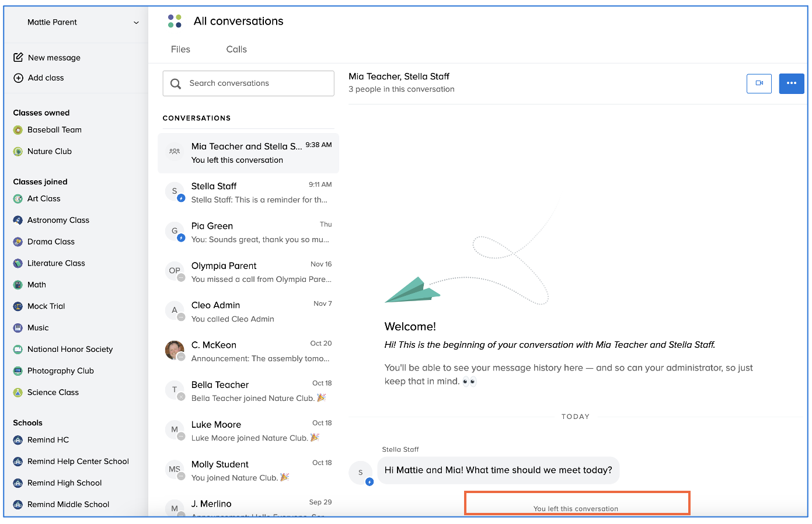Type in the Search conversations field
The image size is (812, 524).
(257, 83)
